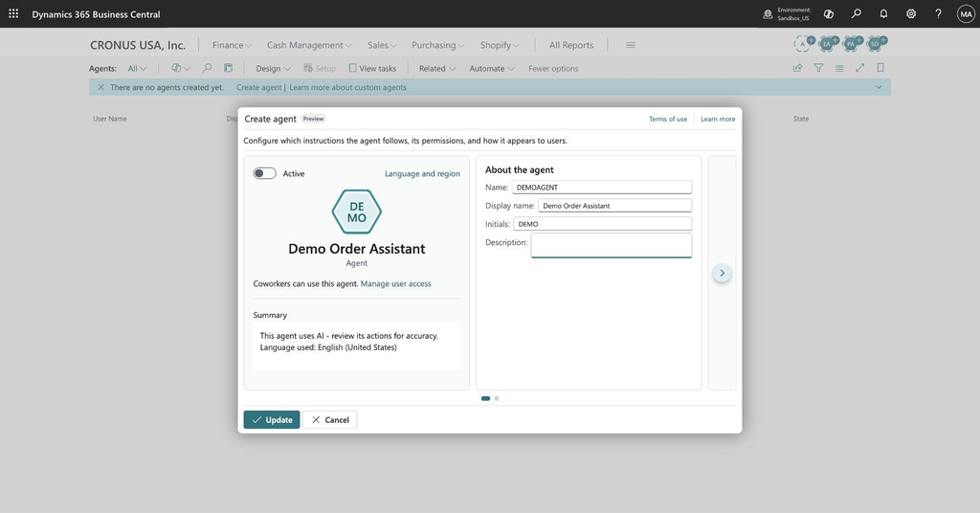This screenshot has width=980, height=513.
Task: Open the MA user account avatar
Action: pyautogui.click(x=966, y=13)
